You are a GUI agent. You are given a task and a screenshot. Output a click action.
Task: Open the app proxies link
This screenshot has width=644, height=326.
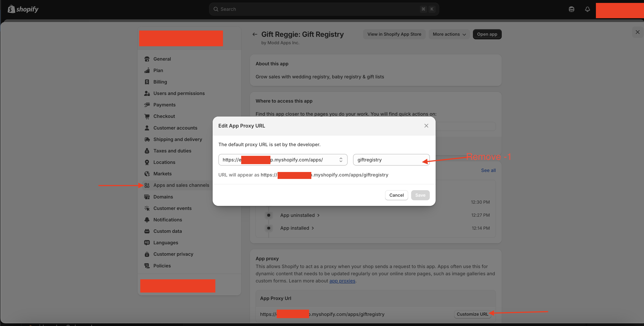(x=342, y=281)
